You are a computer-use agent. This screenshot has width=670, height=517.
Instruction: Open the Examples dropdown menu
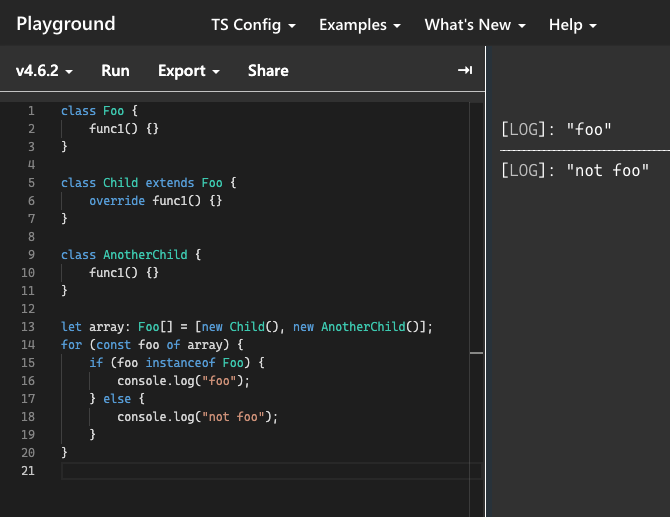point(360,25)
